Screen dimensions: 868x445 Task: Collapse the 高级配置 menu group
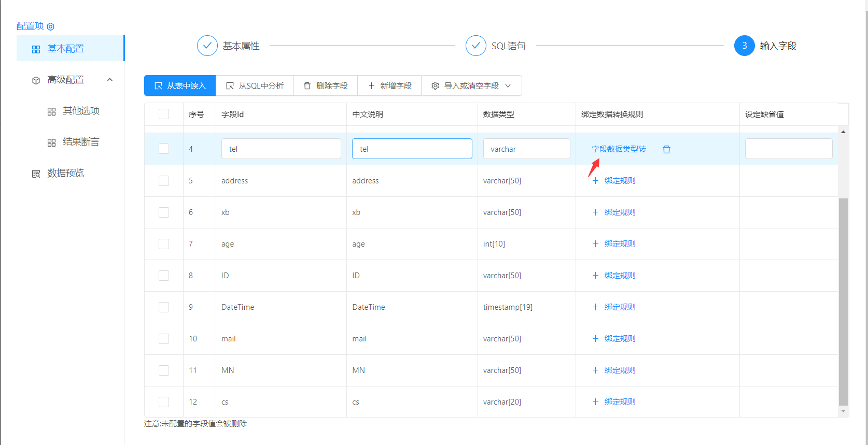pos(109,80)
